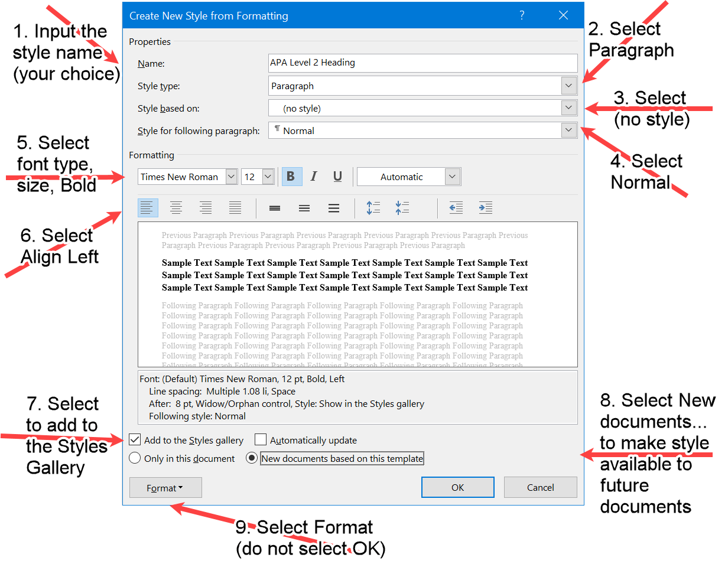728x564 pixels.
Task: Uncheck Add to the Styles gallery
Action: coord(135,439)
